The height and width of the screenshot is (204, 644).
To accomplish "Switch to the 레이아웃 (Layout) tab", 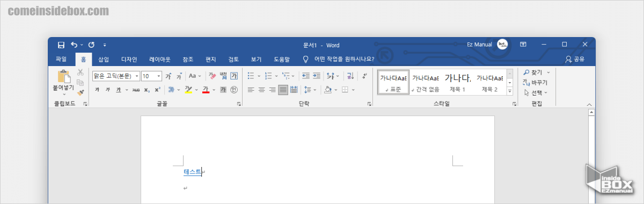I will coord(160,59).
